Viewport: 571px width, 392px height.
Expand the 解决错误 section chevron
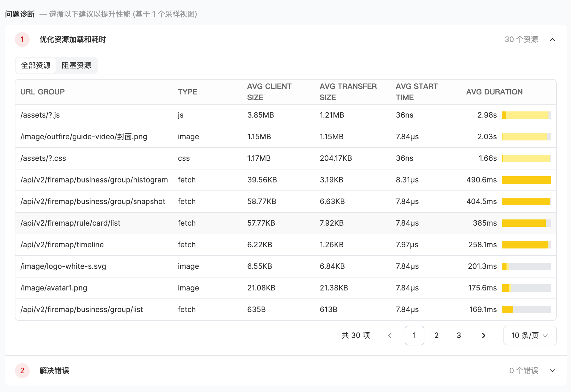click(x=552, y=371)
